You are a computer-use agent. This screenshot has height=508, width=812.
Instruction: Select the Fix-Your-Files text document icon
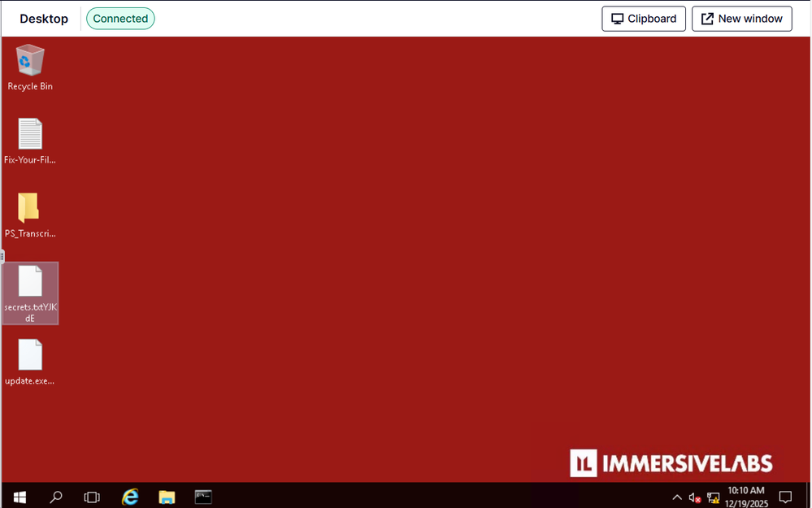point(30,135)
